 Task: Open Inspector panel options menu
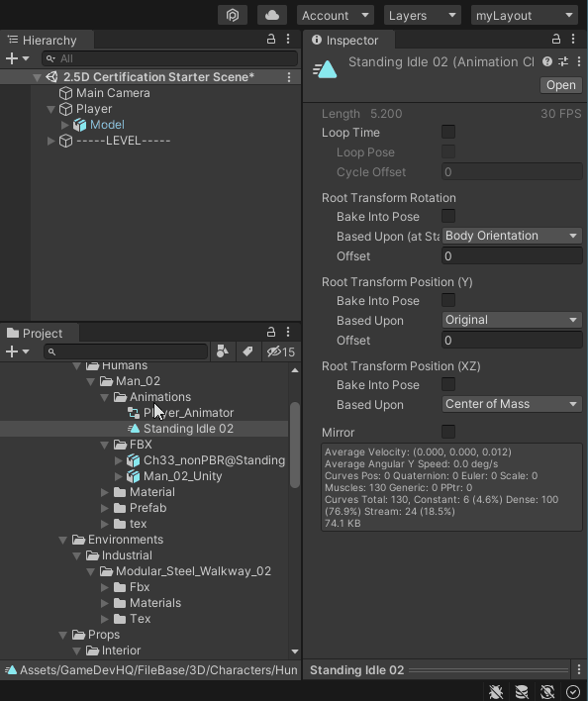tap(573, 40)
